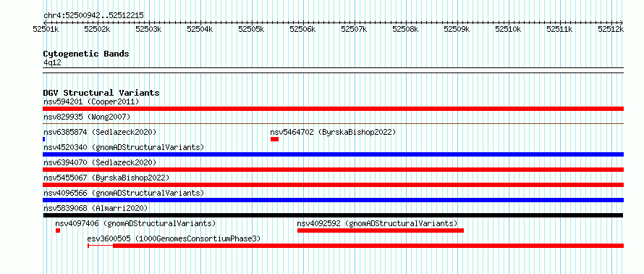Click the Cytogenetic Bands track title

(x=86, y=54)
